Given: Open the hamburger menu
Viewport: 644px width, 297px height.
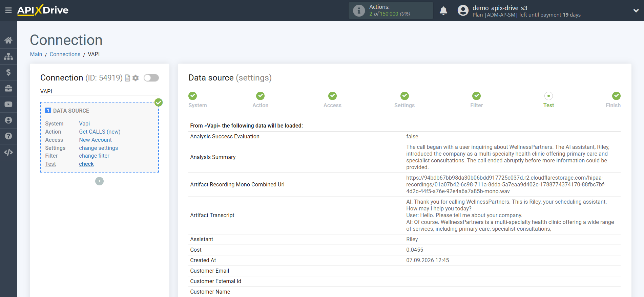Looking at the screenshot, I should (8, 10).
